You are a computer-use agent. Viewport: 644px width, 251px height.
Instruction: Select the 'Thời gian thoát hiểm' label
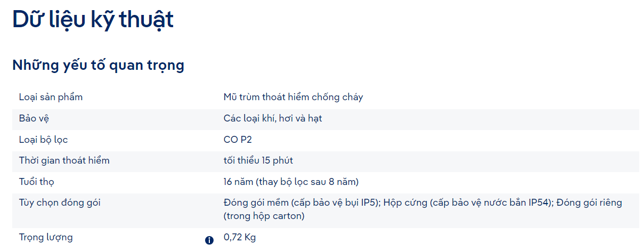[64, 160]
